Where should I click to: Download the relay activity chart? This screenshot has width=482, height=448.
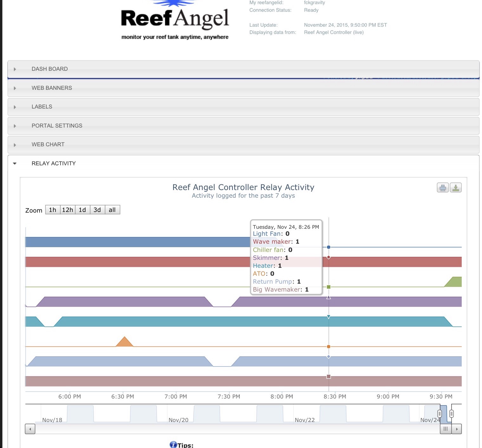[x=456, y=188]
